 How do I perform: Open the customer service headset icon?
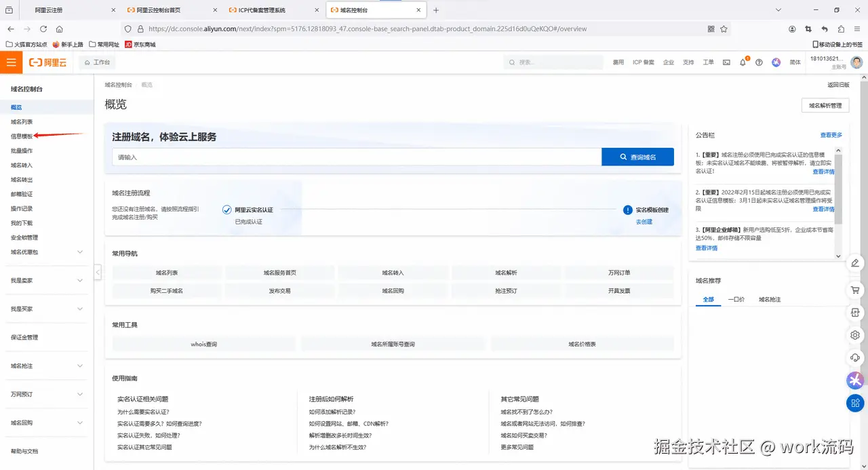point(855,357)
